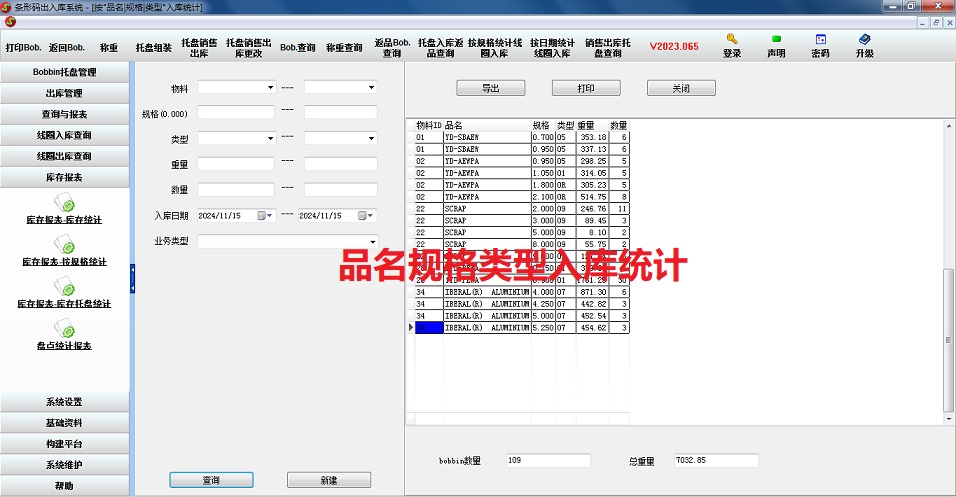Click the 查询 button
The width and height of the screenshot is (956, 497).
coord(211,480)
